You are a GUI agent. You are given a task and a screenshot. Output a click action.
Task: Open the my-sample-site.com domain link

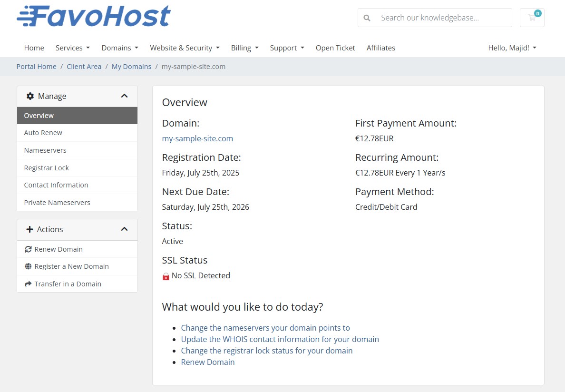point(197,138)
